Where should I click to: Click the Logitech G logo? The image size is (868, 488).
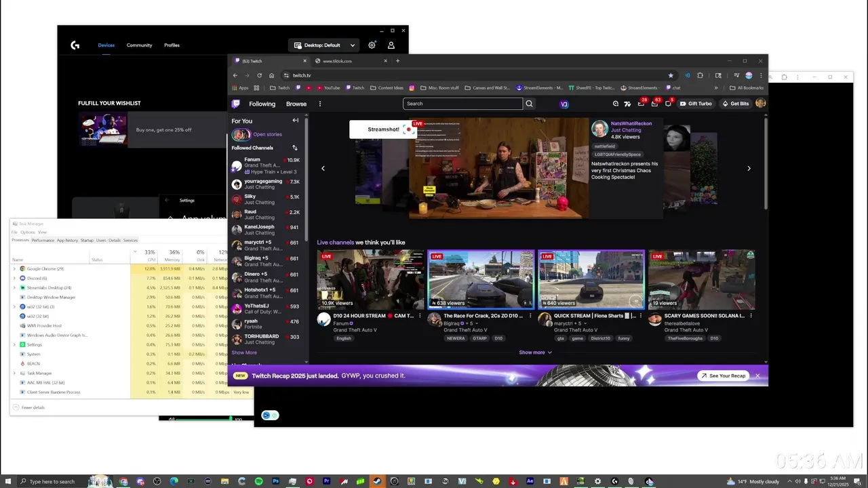click(75, 45)
